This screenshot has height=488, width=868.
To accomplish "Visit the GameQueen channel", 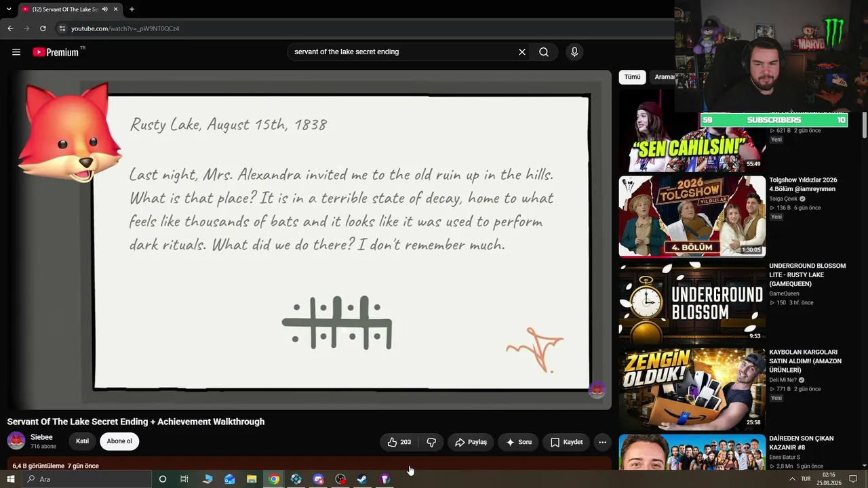I will pos(783,293).
